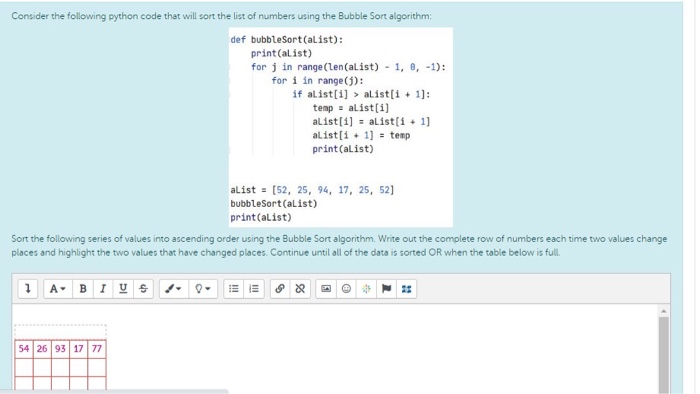This screenshot has width=700, height=394.
Task: Click the table cell containing 54
Action: [24, 348]
